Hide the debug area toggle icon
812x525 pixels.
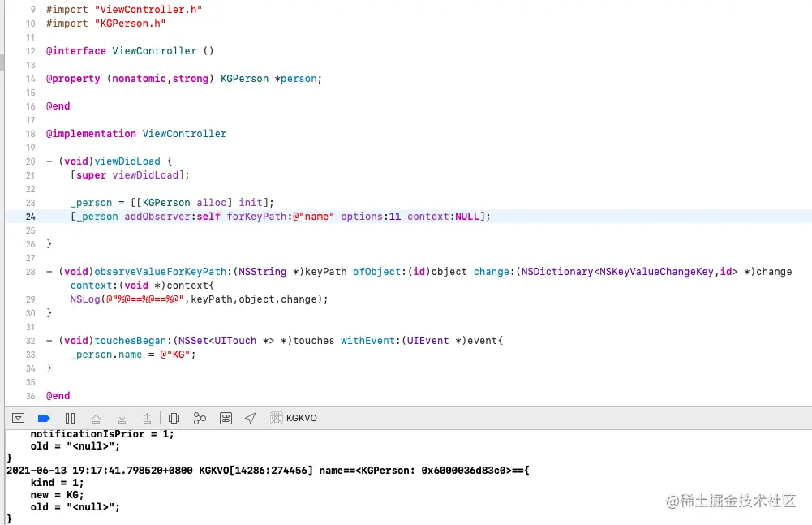tap(18, 418)
